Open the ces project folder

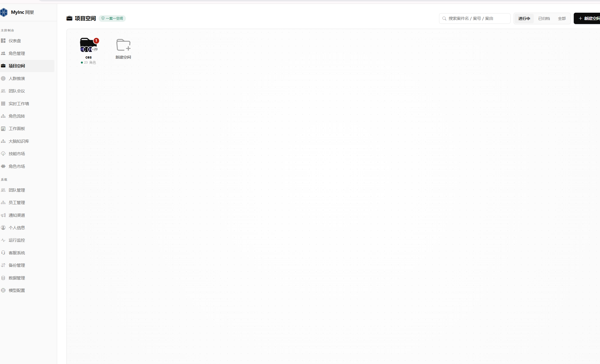[88, 45]
